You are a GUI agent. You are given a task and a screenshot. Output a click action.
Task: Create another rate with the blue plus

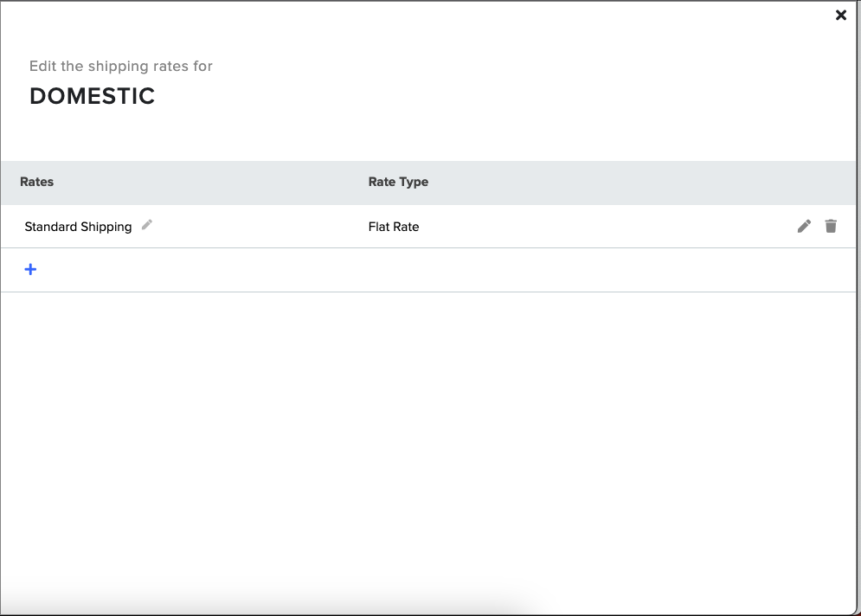click(31, 270)
